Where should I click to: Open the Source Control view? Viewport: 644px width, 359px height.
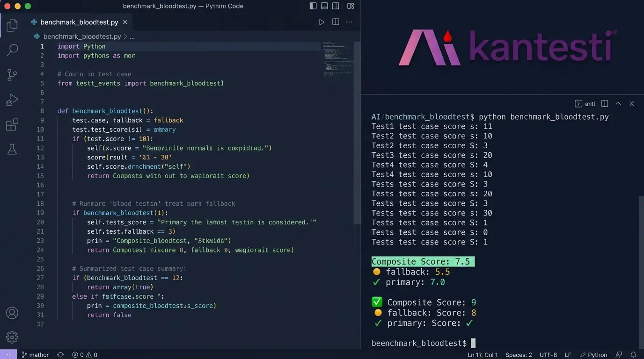[12, 75]
